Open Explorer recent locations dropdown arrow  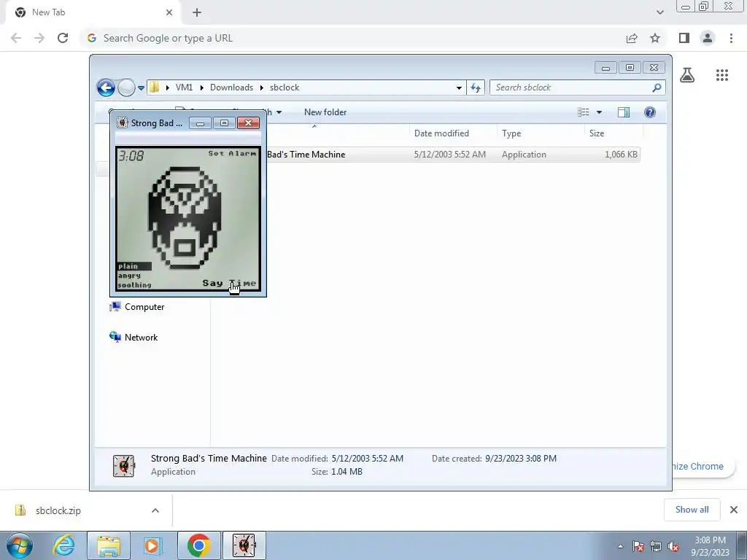pyautogui.click(x=141, y=88)
